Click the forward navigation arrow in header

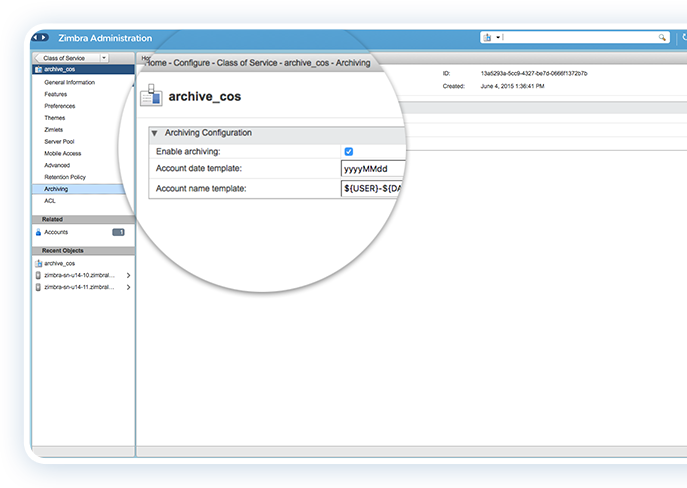coord(44,38)
